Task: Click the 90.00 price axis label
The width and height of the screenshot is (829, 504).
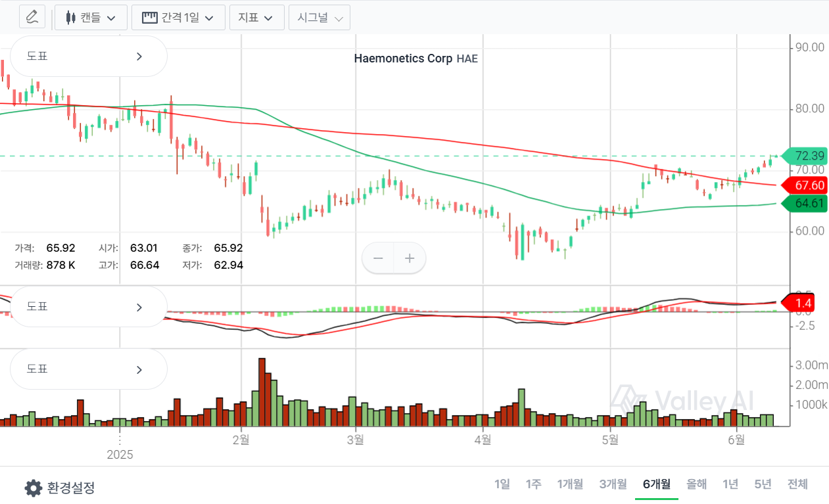Action: [809, 47]
